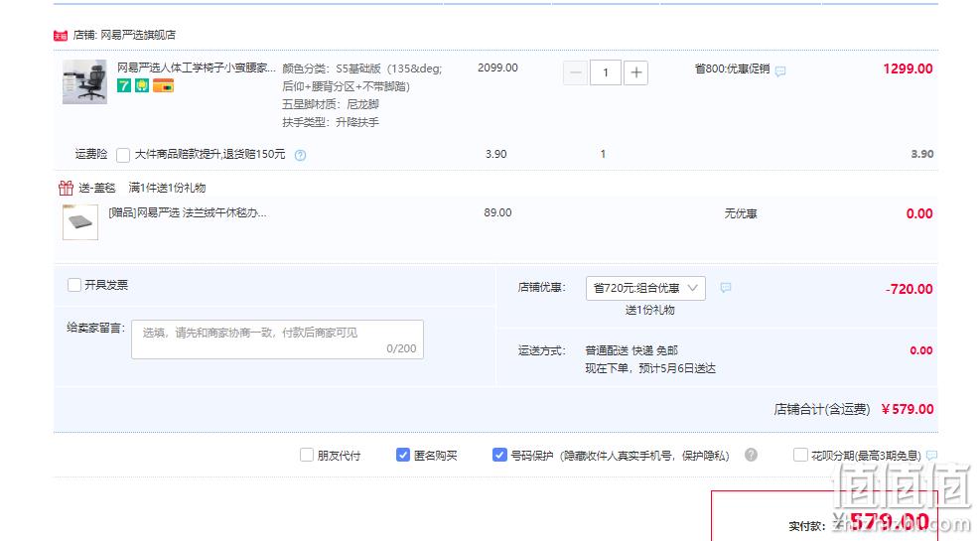Open the shipping insurance help icon
This screenshot has height=541, width=980.
[x=300, y=156]
